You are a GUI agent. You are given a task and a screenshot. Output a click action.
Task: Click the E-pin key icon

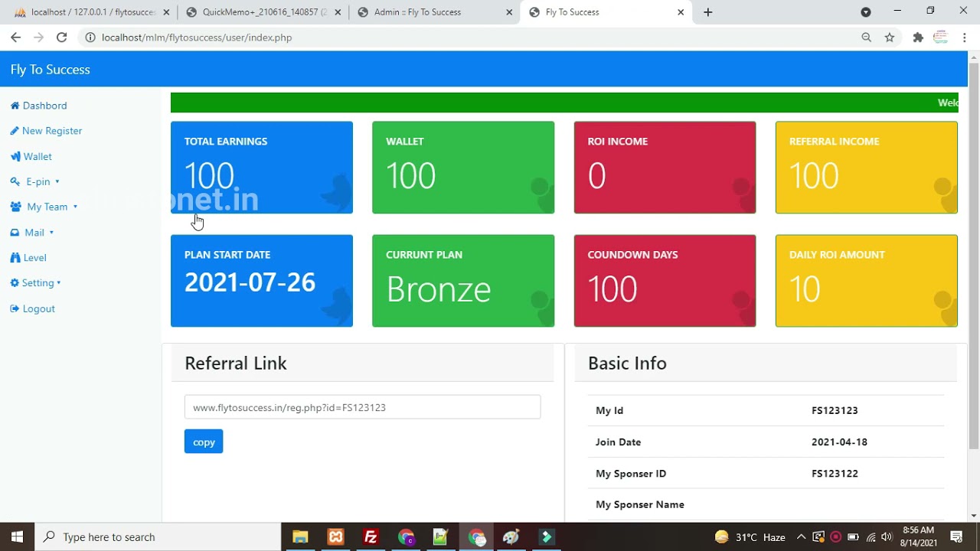pos(15,181)
